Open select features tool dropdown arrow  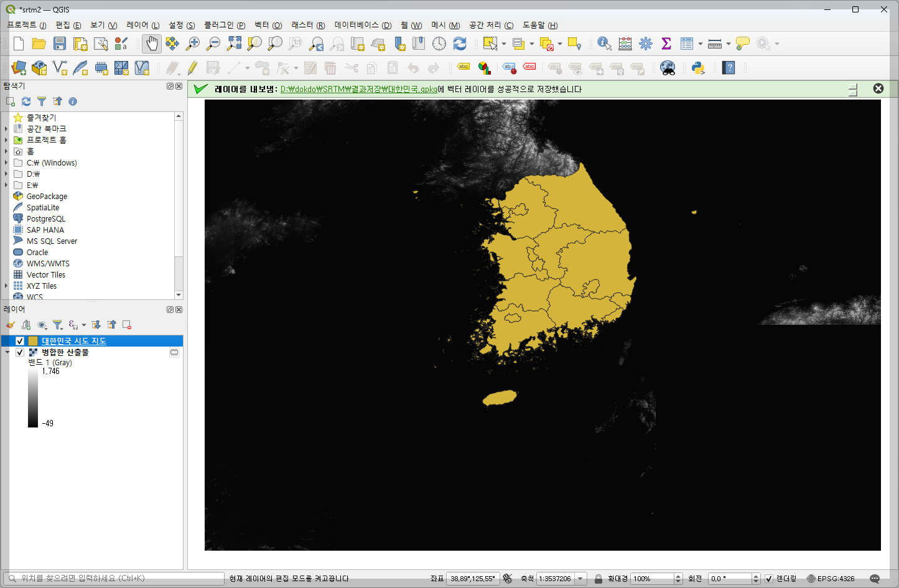503,44
